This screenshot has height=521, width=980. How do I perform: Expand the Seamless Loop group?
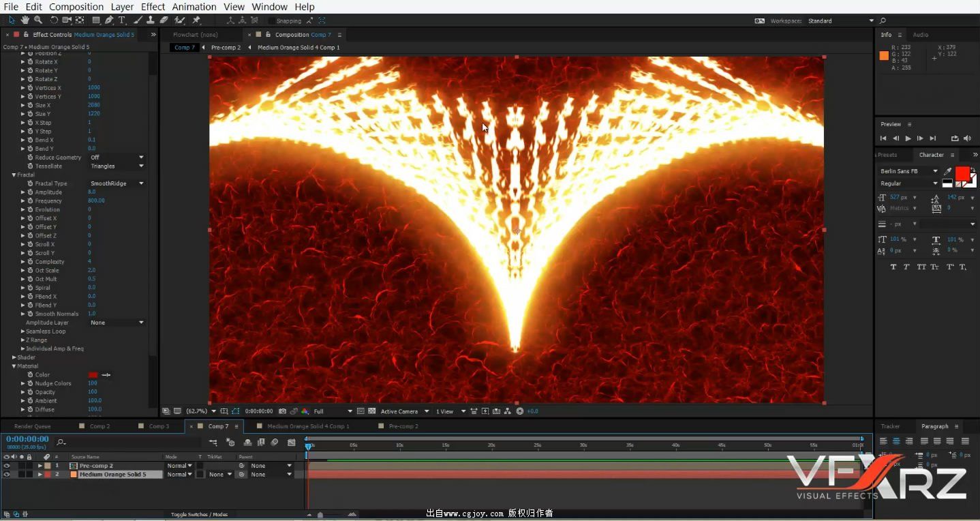point(22,331)
